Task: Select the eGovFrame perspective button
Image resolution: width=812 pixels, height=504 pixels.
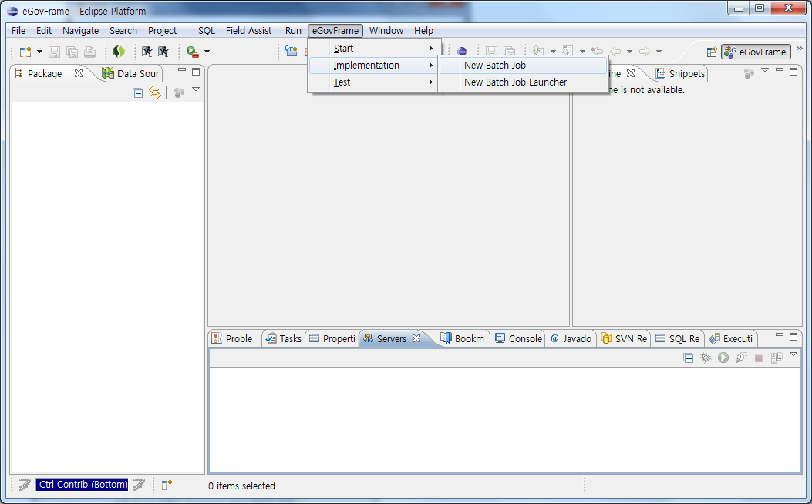Action: 756,52
